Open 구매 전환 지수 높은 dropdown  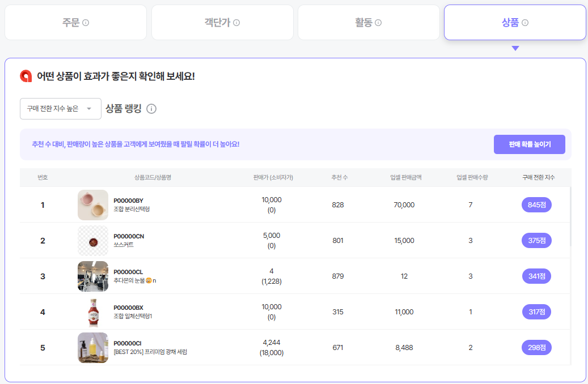[60, 109]
